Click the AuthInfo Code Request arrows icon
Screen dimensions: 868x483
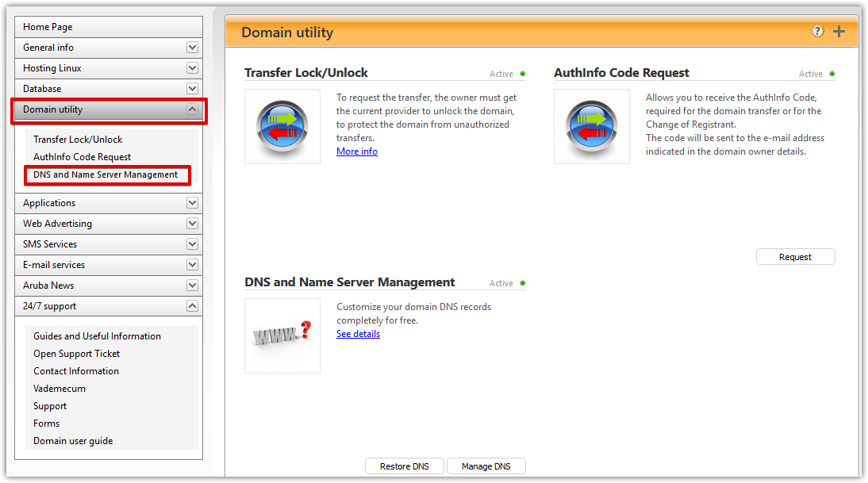[x=591, y=126]
